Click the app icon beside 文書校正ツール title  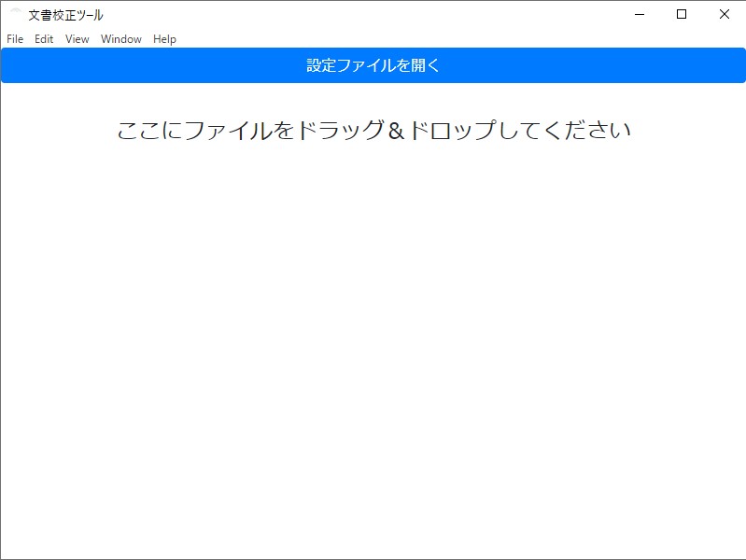point(16,14)
